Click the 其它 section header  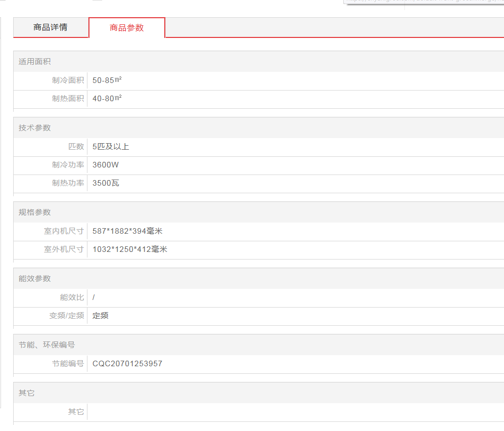click(x=26, y=393)
